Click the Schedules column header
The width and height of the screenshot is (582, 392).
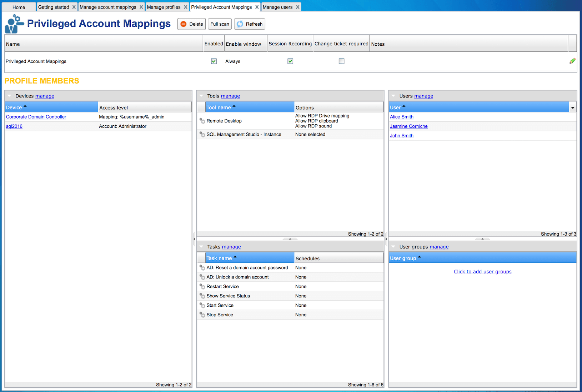338,258
